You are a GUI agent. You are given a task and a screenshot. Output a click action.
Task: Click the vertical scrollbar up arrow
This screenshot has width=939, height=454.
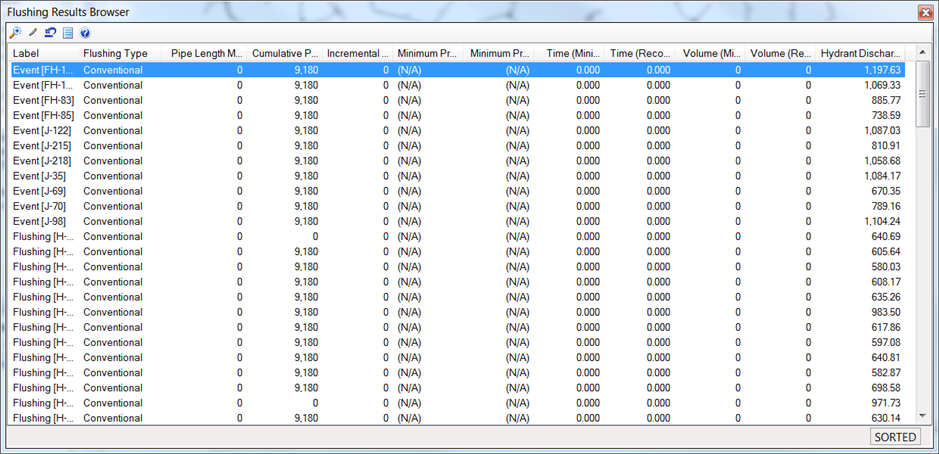tap(923, 53)
